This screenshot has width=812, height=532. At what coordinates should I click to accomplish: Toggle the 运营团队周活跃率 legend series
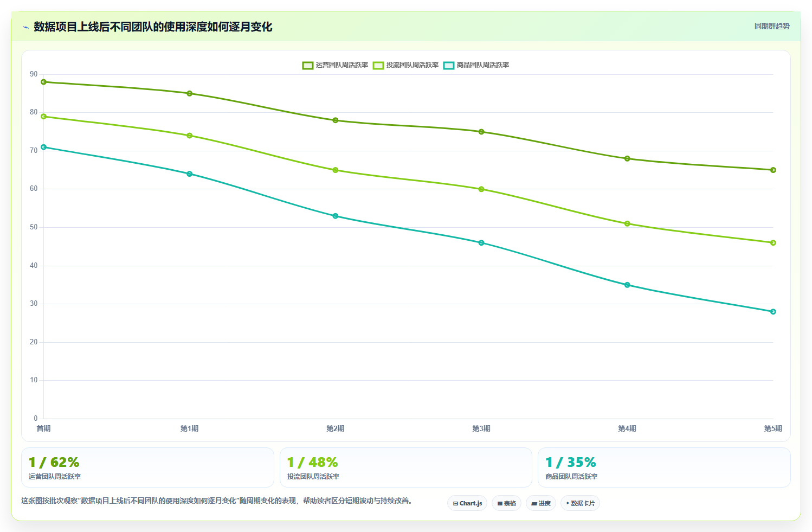click(335, 65)
